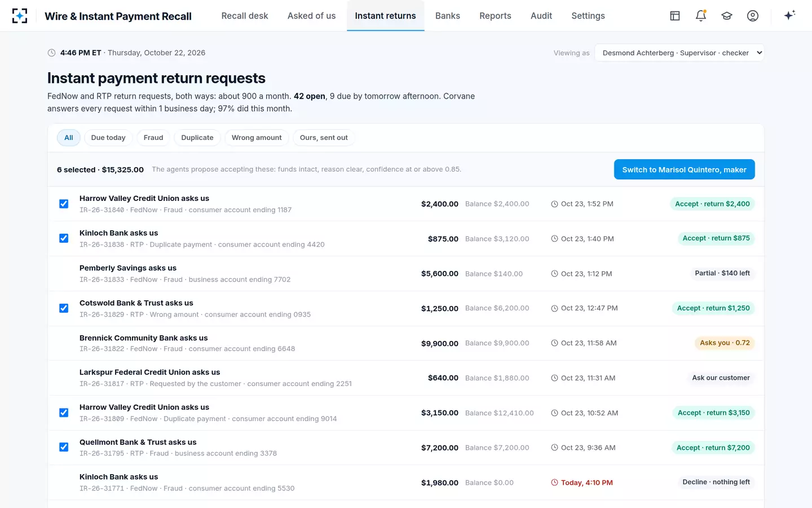Open the layout panel icon

click(x=675, y=16)
